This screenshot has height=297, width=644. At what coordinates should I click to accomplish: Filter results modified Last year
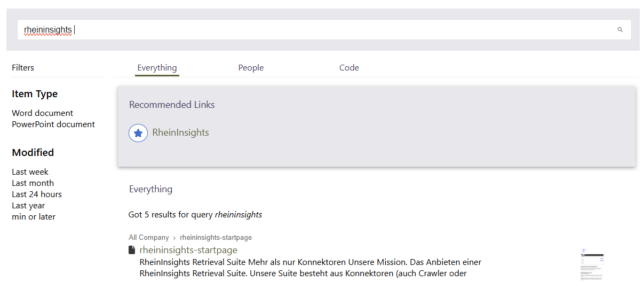tap(28, 206)
